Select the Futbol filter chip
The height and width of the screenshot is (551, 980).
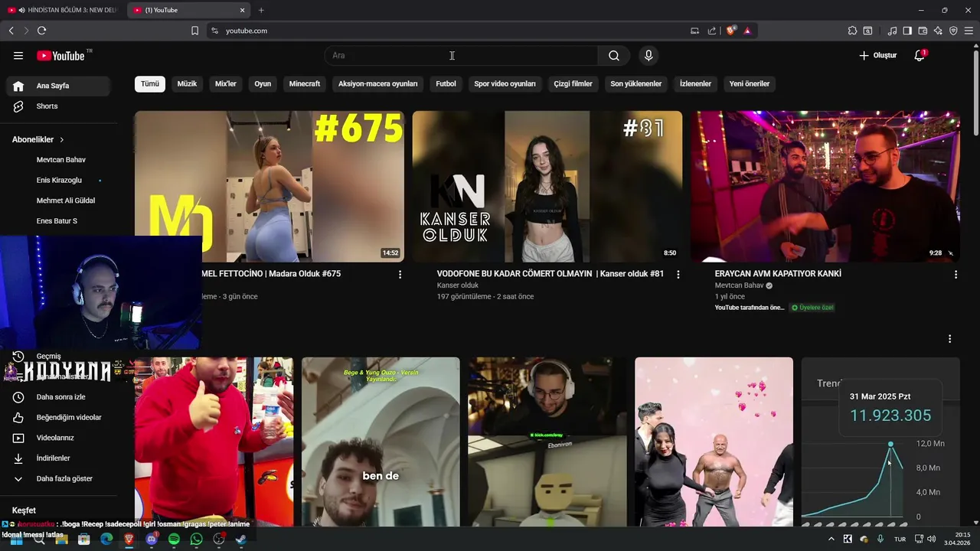446,83
